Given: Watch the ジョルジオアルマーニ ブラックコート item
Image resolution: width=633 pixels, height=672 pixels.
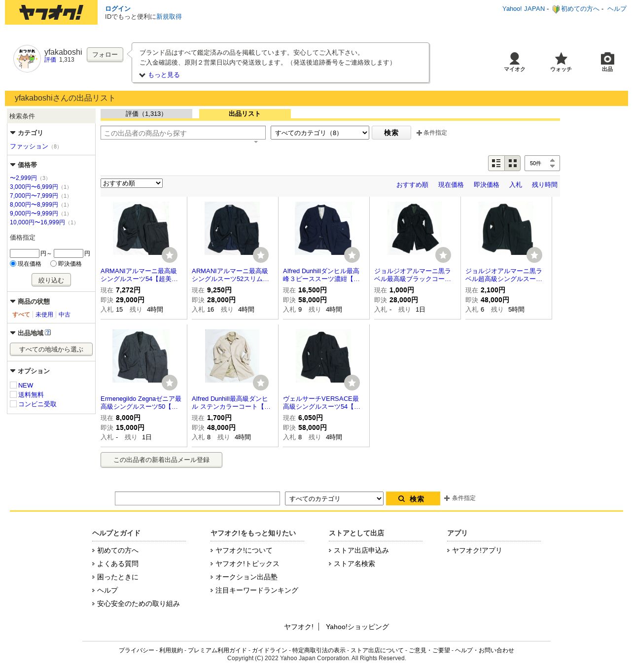Looking at the screenshot, I should coord(443,255).
